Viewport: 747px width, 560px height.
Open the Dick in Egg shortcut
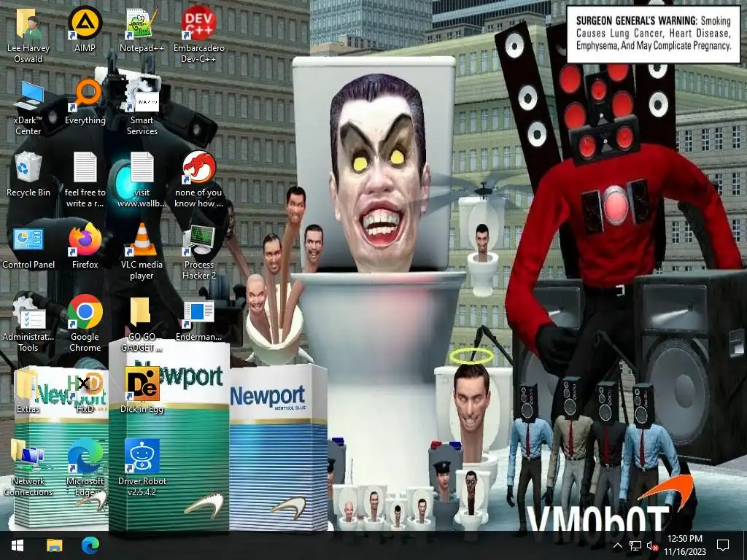click(142, 391)
